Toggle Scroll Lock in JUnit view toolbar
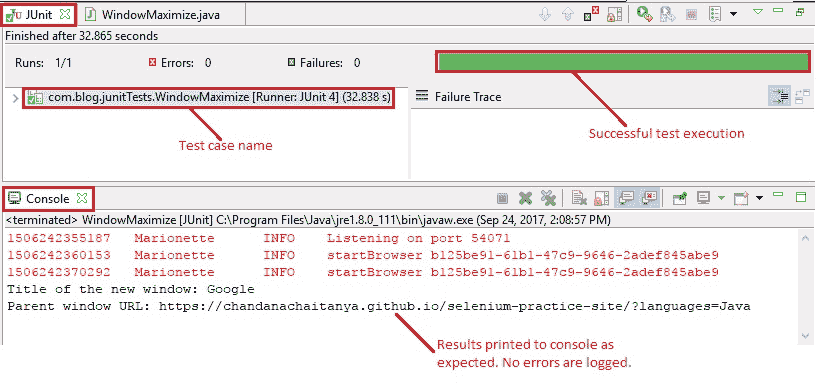 point(614,14)
